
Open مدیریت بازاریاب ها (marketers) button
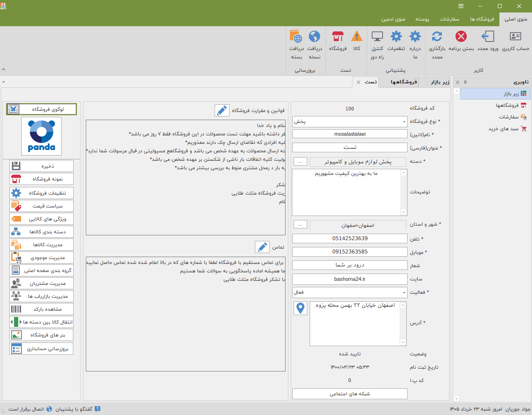[x=41, y=296]
